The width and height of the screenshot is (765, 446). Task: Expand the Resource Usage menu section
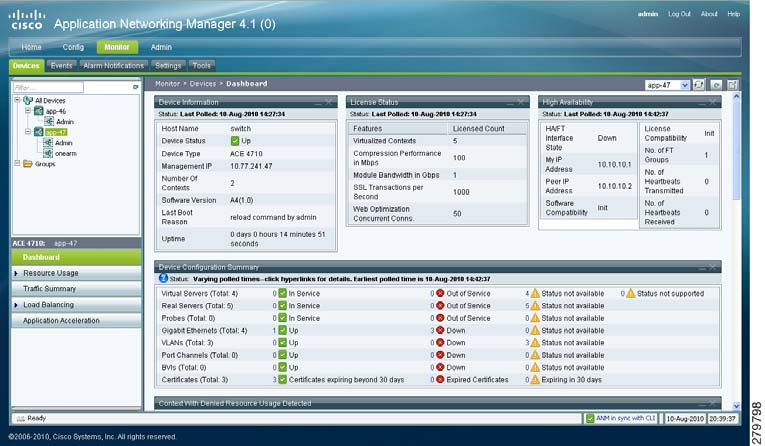[17, 273]
